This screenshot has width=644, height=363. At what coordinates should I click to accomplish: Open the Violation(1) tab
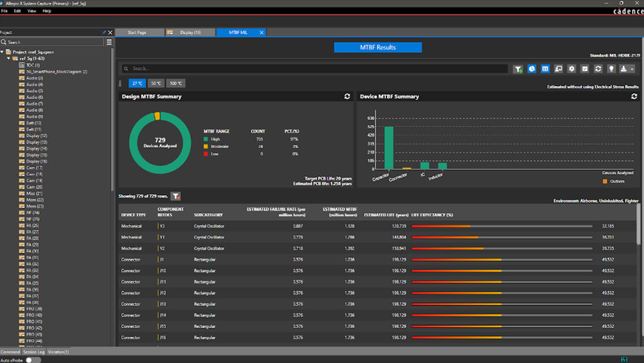(x=59, y=352)
